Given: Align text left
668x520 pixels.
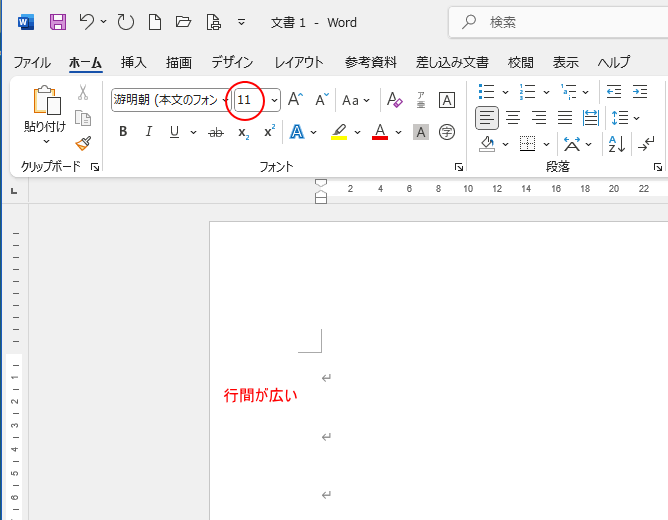Looking at the screenshot, I should pos(487,118).
